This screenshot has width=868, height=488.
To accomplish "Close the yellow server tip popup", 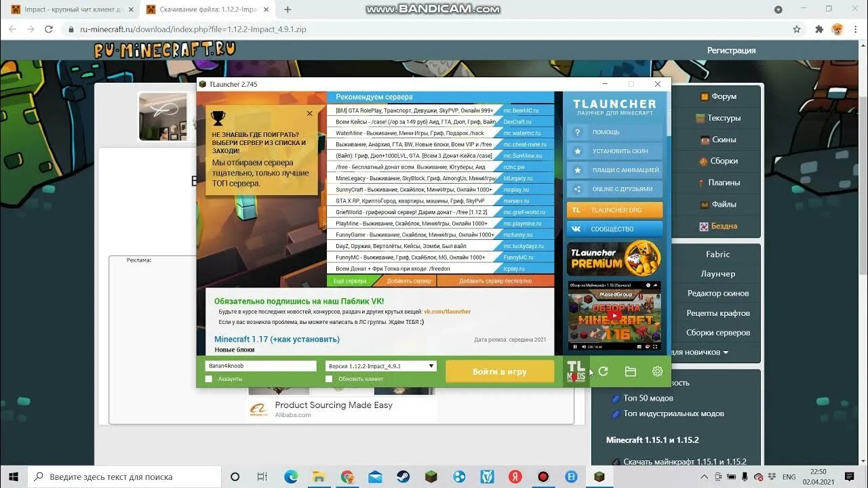I will 310,114.
